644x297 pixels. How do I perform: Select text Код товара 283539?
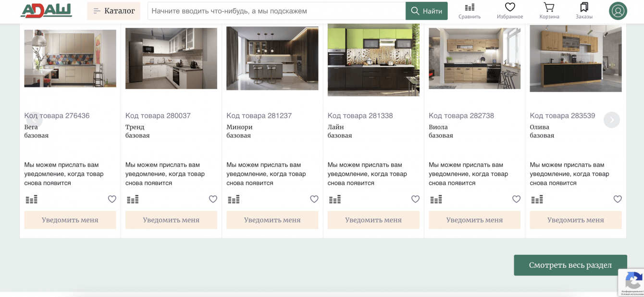[563, 116]
